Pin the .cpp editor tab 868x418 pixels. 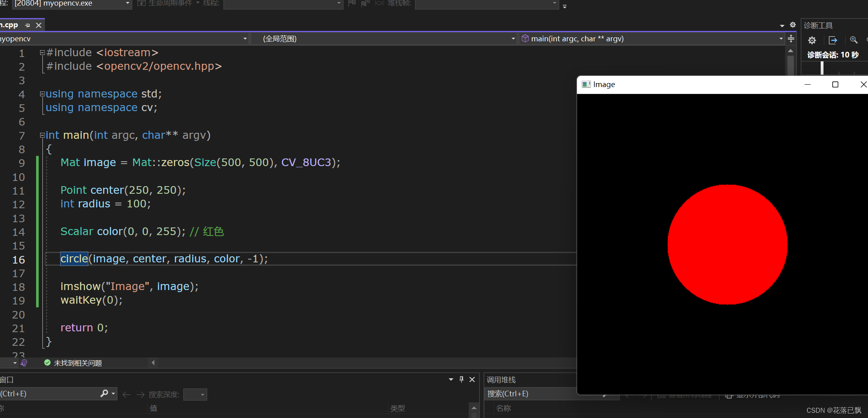point(27,25)
